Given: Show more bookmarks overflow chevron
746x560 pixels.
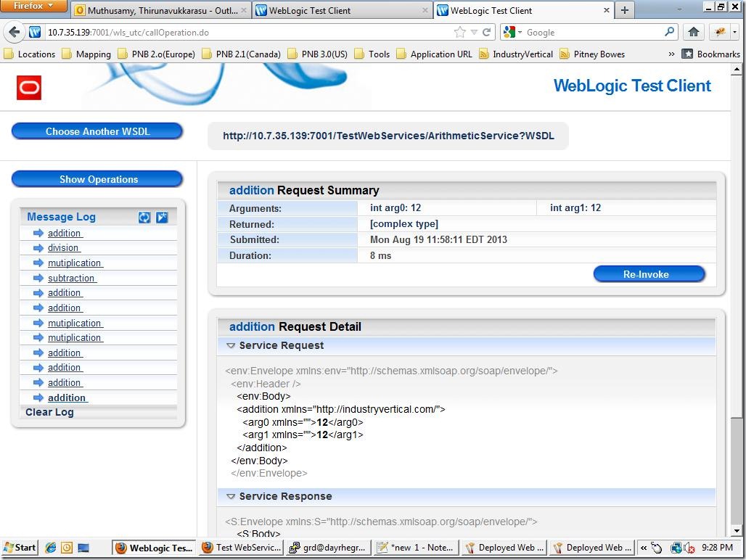Looking at the screenshot, I should 671,54.
